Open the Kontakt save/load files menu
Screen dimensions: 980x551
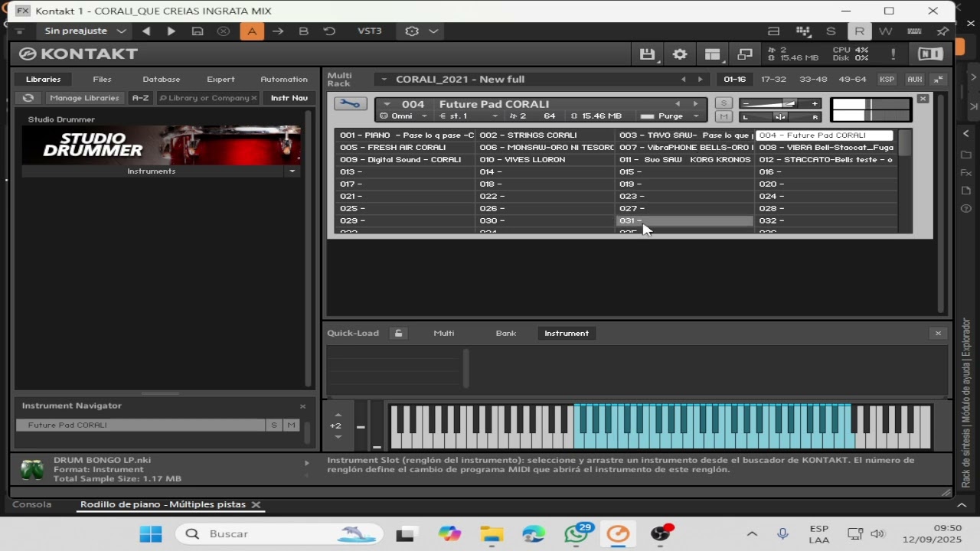click(648, 54)
